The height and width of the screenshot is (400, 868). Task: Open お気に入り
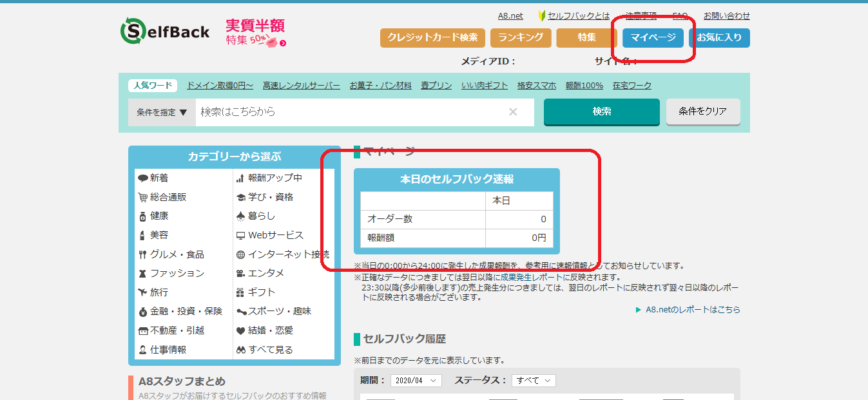(719, 38)
